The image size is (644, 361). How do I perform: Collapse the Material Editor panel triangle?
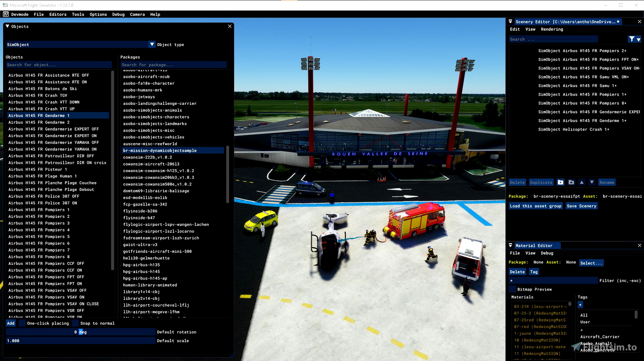tap(511, 246)
